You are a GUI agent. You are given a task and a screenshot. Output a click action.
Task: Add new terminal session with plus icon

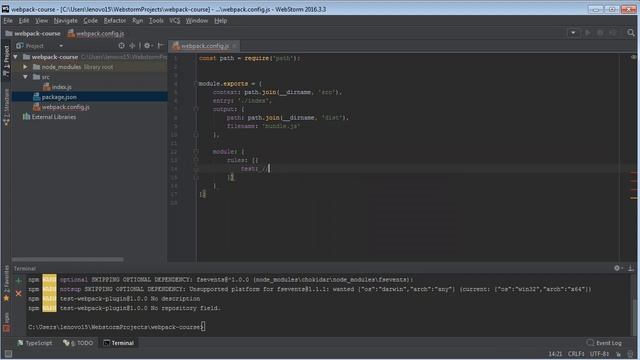18,280
